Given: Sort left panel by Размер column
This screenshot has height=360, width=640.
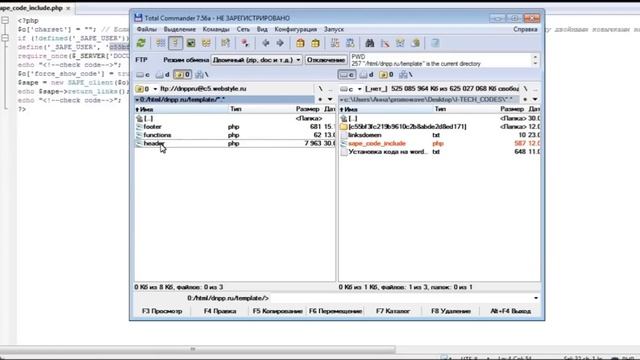Looking at the screenshot, I should pyautogui.click(x=307, y=109).
